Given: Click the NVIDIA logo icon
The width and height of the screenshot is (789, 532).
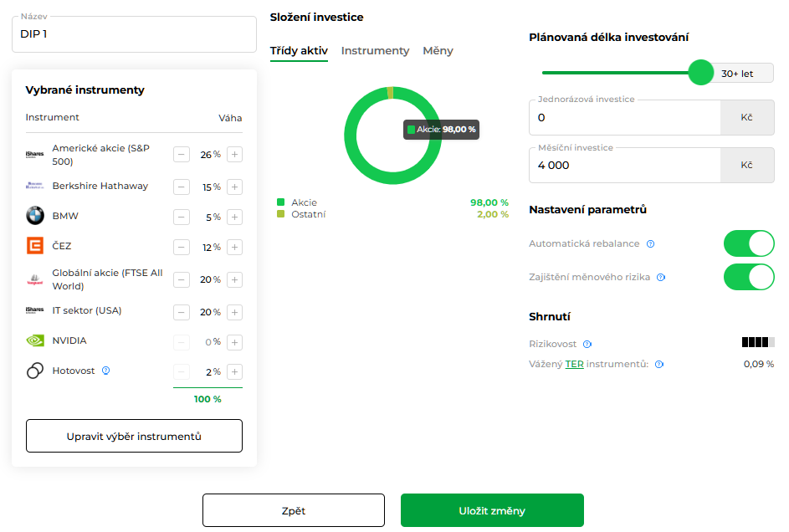Looking at the screenshot, I should (34, 341).
